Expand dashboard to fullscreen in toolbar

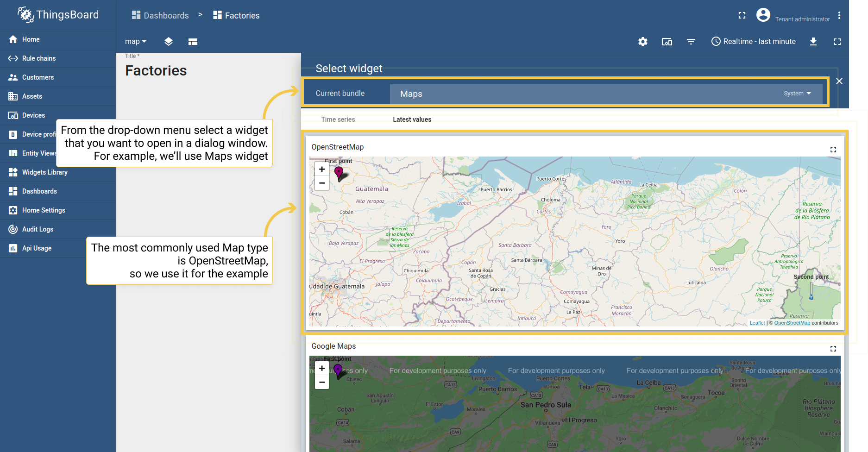click(x=837, y=42)
